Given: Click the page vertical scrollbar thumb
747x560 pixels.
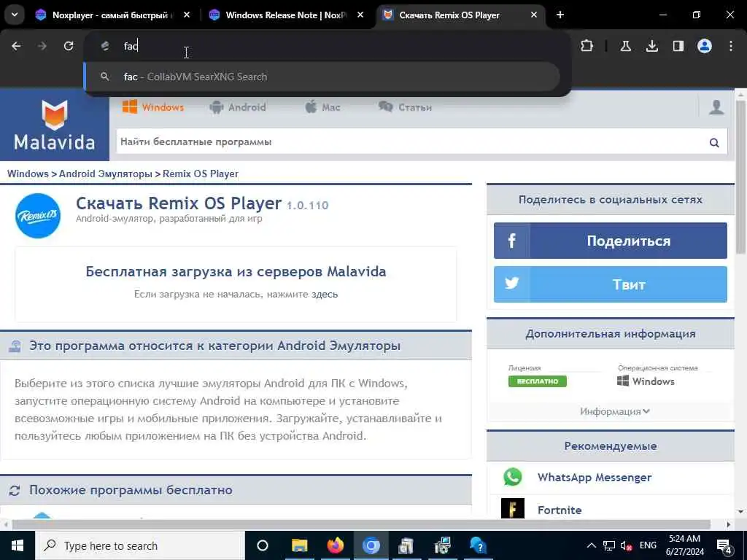Looking at the screenshot, I should [x=740, y=176].
